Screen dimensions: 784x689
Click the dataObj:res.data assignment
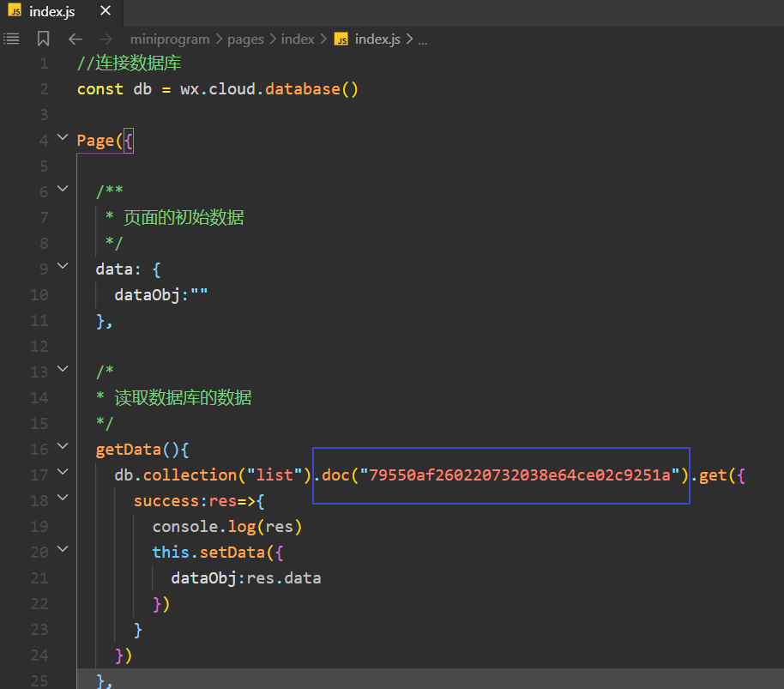[x=246, y=578]
